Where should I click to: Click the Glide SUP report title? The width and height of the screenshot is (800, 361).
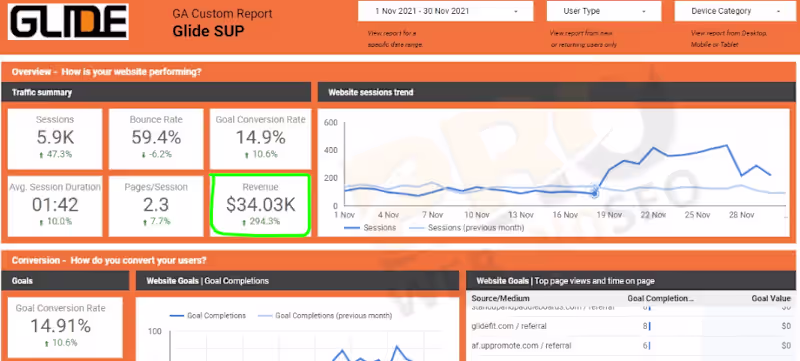(208, 31)
